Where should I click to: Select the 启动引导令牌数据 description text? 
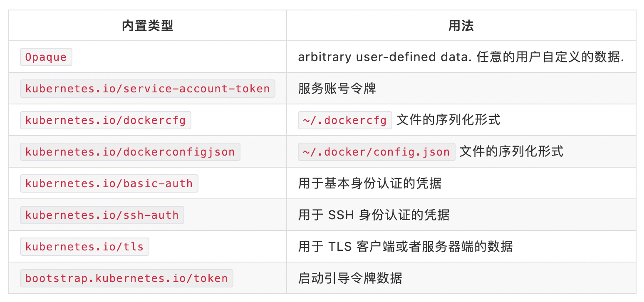(350, 278)
